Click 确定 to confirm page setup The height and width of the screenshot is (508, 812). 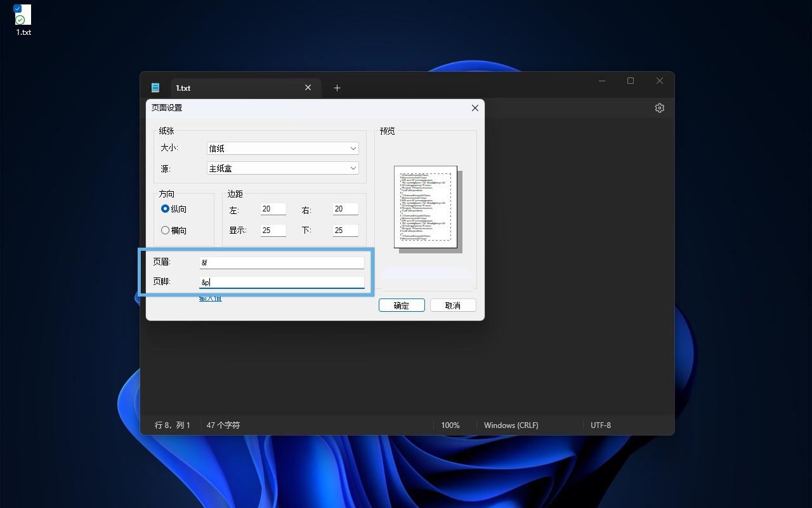coord(402,305)
